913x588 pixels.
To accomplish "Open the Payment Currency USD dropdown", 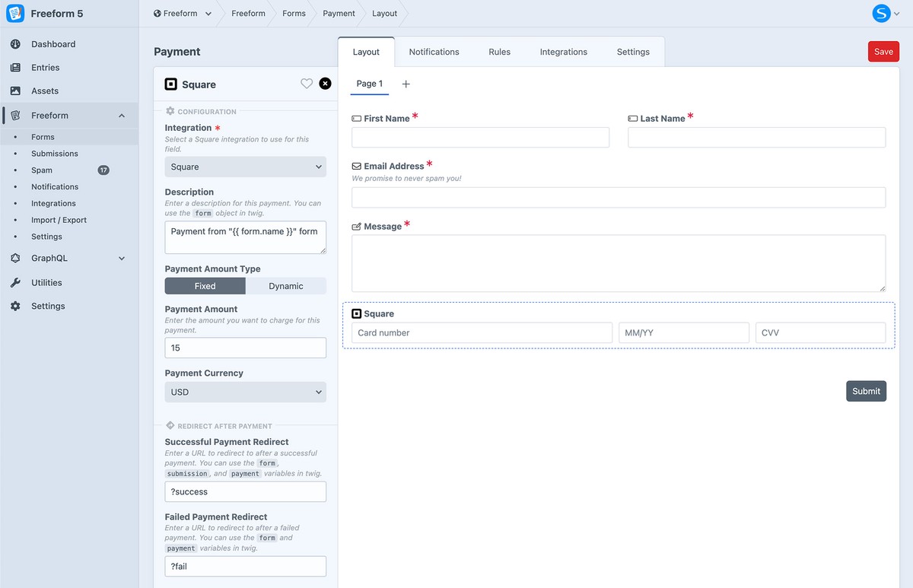I will 245,392.
